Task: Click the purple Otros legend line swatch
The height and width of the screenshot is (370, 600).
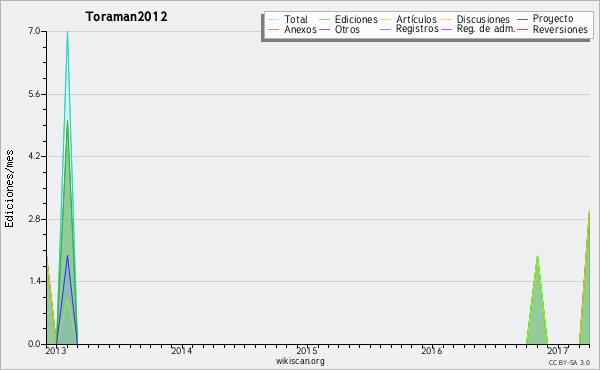Action: (x=324, y=29)
